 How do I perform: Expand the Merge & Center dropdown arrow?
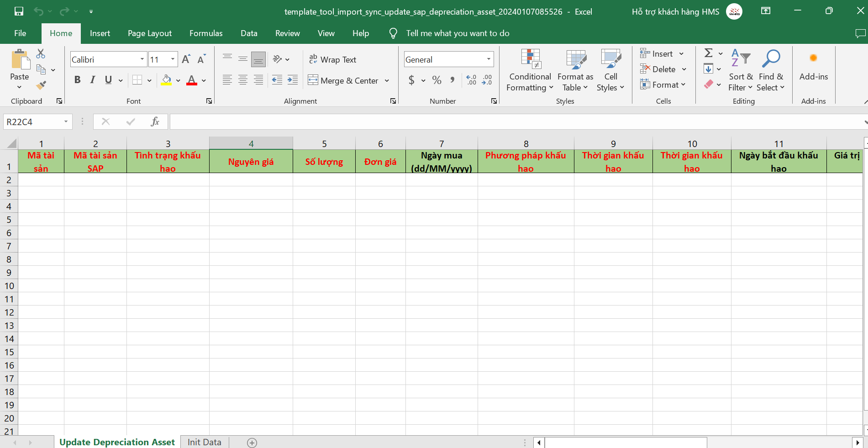387,81
